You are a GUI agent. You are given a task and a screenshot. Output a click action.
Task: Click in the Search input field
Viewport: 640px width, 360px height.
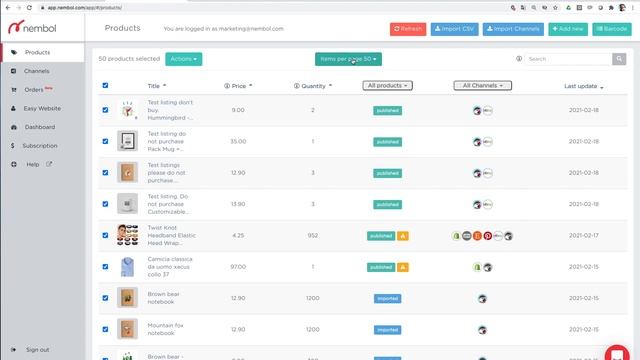pos(568,59)
